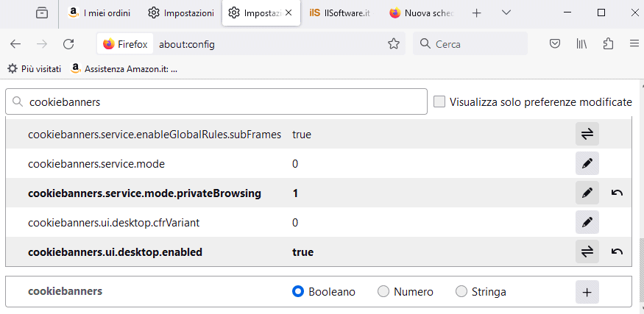
Task: Select the Stringa radio option
Action: (x=461, y=291)
